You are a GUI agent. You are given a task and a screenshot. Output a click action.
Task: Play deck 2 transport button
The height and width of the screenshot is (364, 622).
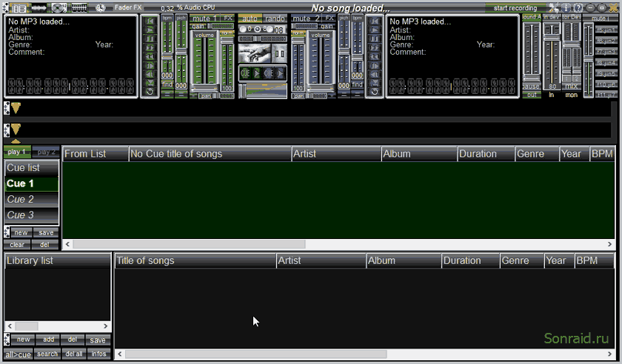coord(374,30)
